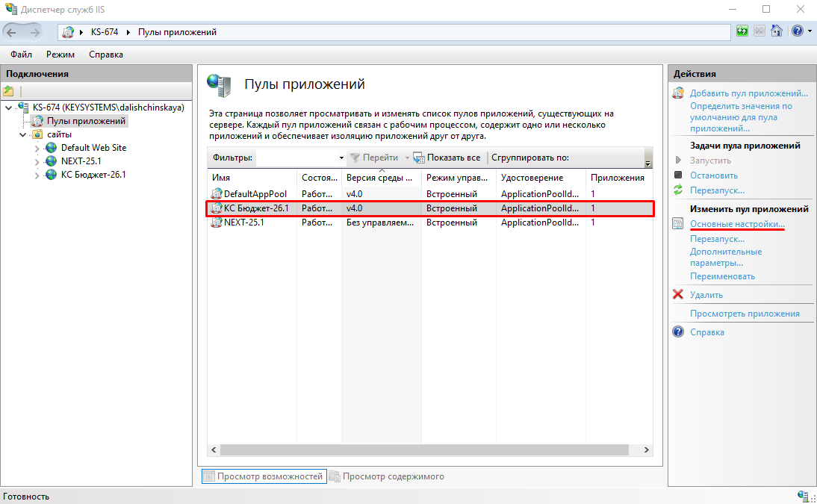Click the Остановить black square icon
Screen dimensions: 817x504
[x=678, y=175]
